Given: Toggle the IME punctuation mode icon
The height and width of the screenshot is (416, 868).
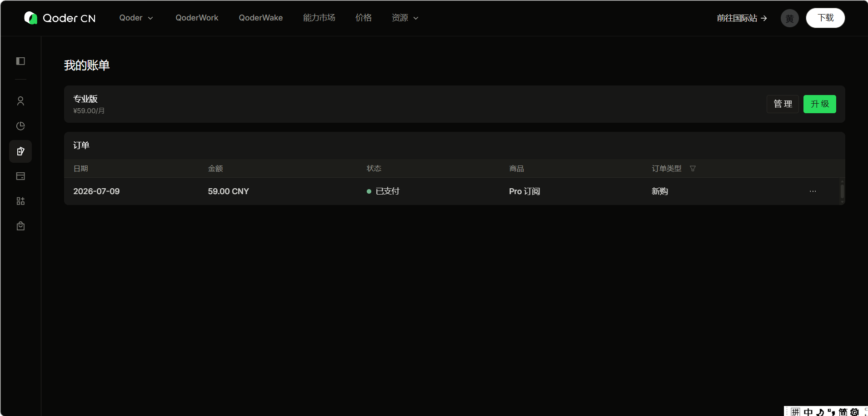Looking at the screenshot, I should [x=831, y=412].
